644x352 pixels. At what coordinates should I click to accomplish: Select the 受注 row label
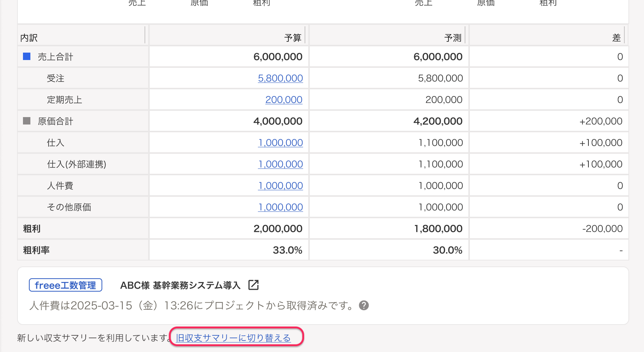tap(56, 78)
